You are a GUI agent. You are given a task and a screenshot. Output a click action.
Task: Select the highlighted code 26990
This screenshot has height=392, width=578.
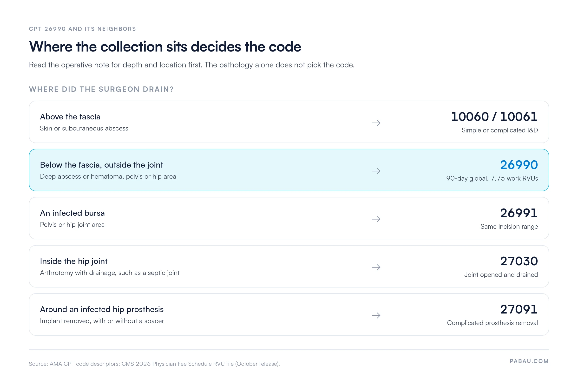point(519,165)
